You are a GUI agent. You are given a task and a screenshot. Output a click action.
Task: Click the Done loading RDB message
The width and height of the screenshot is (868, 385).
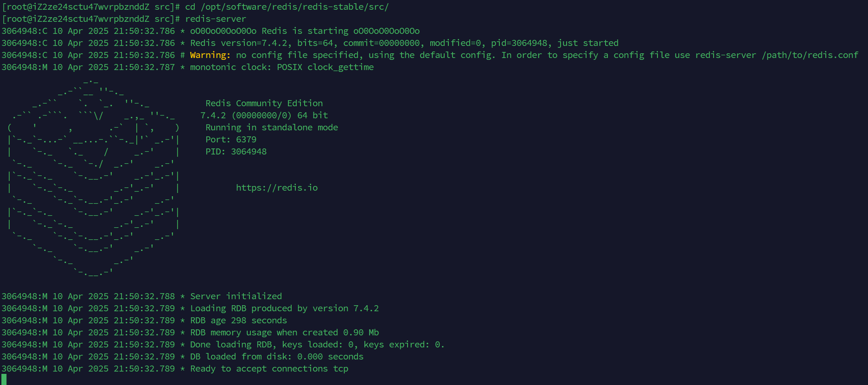click(317, 345)
